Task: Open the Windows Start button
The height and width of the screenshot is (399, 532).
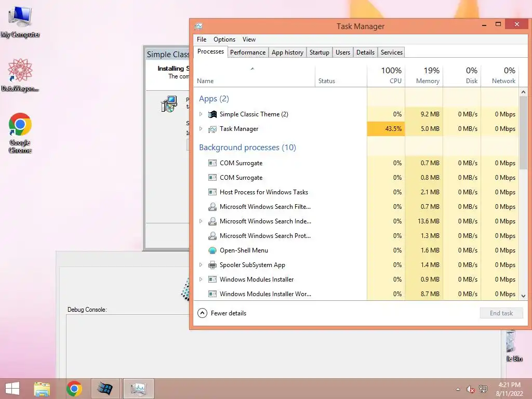Action: pos(12,389)
